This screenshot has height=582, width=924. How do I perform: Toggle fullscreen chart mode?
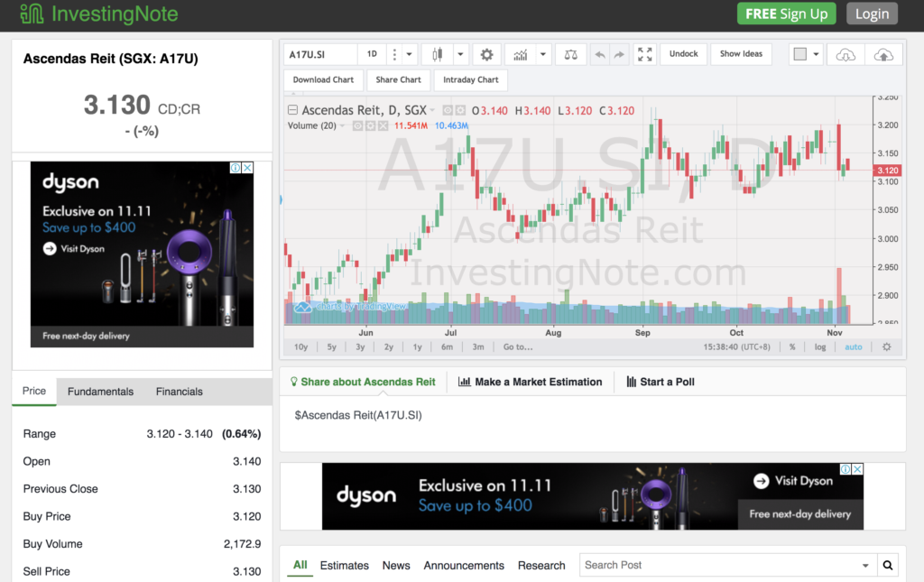[x=644, y=55]
